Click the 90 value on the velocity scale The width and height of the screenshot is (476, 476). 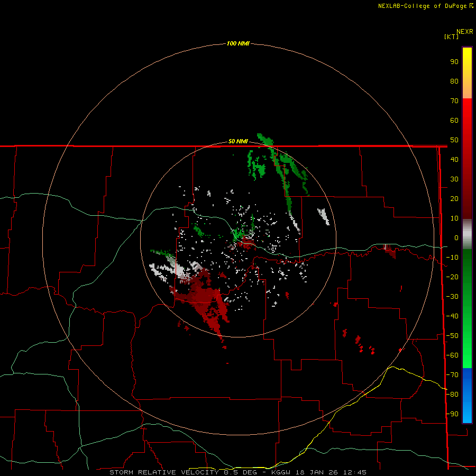pos(454,62)
